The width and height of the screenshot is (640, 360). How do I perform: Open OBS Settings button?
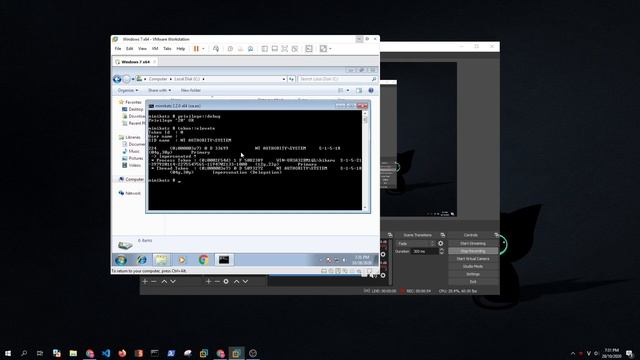coord(473,274)
